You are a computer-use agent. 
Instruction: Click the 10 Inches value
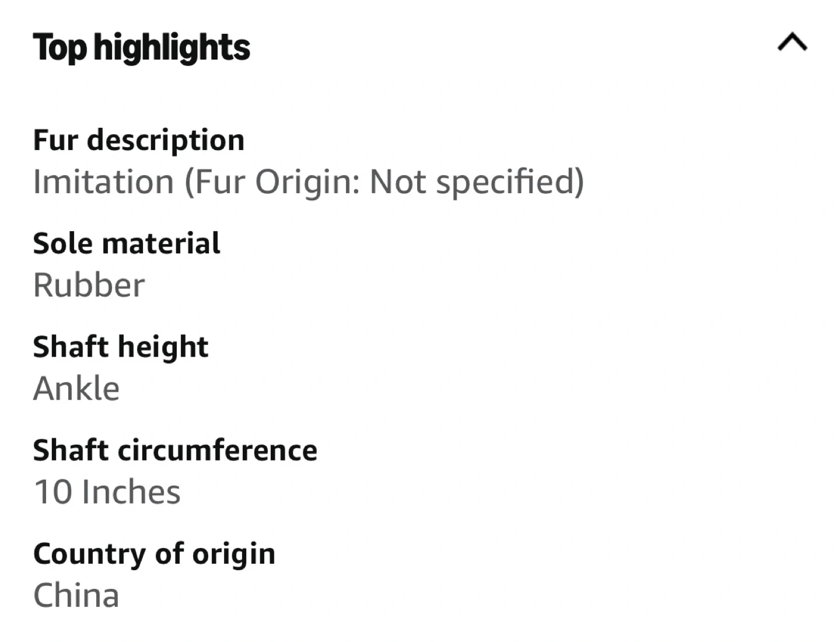point(107,492)
